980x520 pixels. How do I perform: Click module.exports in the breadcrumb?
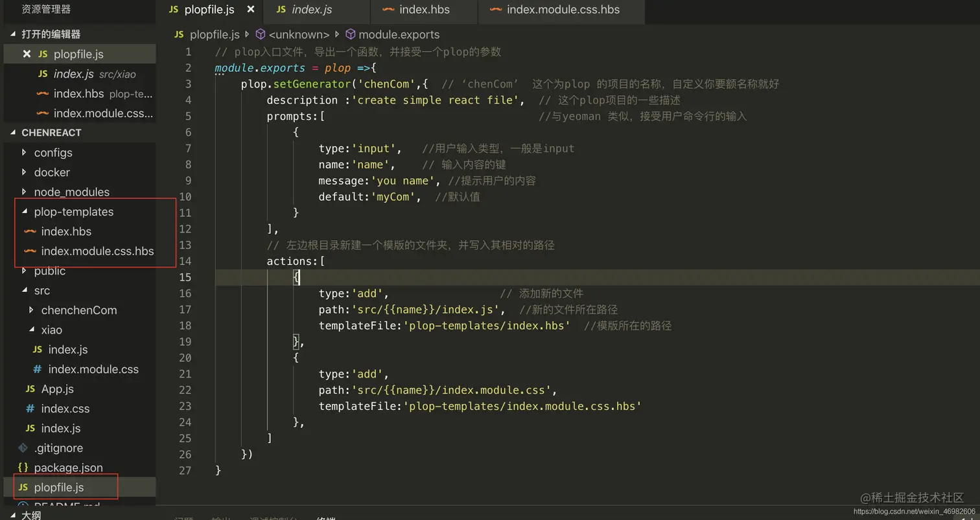(399, 35)
